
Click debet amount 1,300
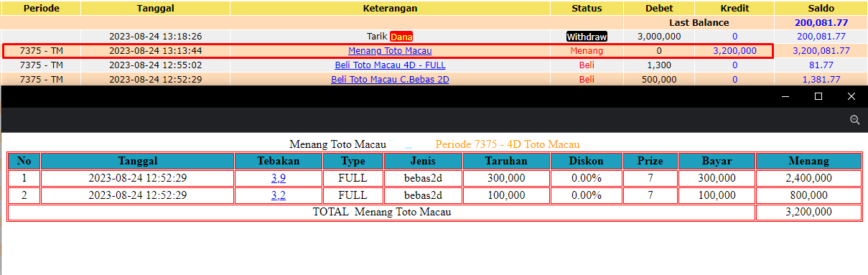point(659,65)
